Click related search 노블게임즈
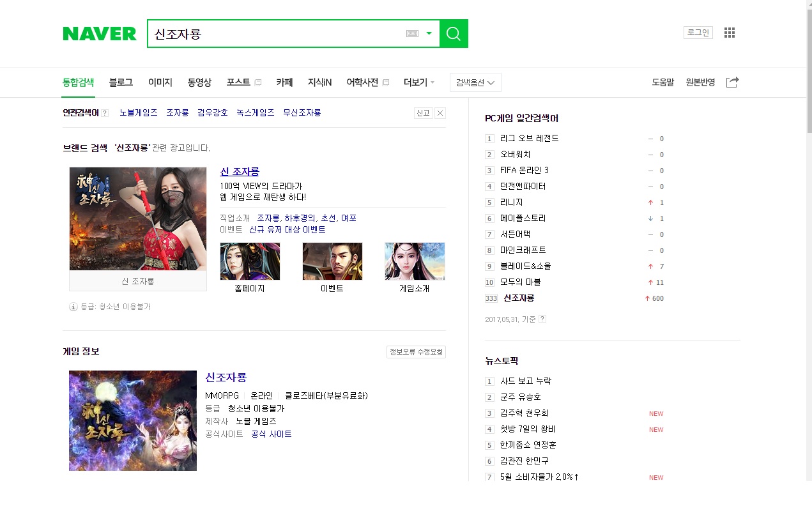This screenshot has width=812, height=513. click(138, 112)
